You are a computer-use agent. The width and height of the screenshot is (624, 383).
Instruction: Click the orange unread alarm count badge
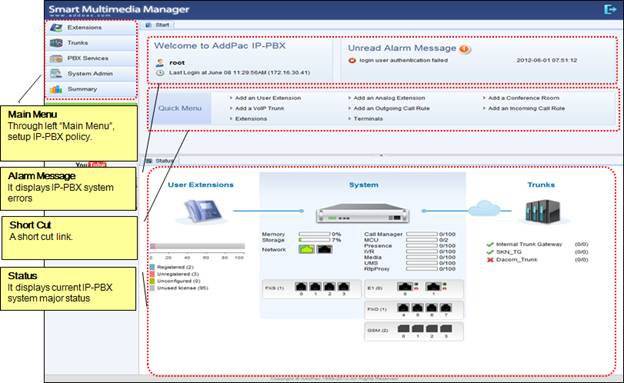(464, 49)
